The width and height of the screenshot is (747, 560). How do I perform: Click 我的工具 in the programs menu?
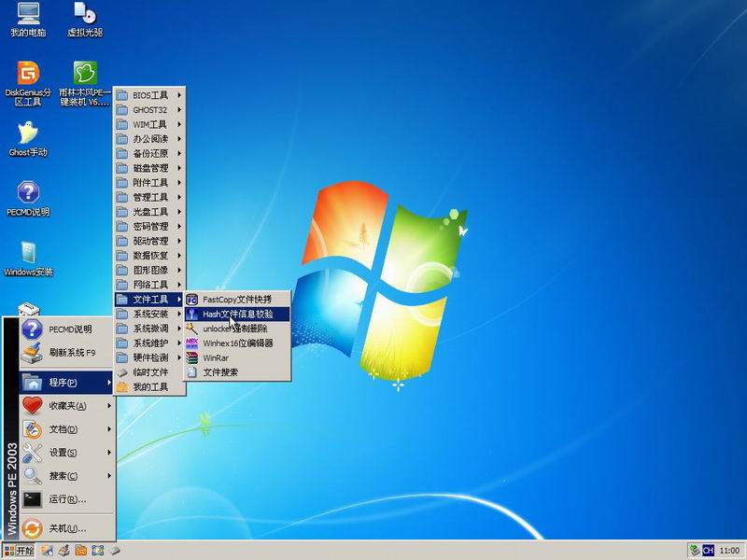coord(149,386)
